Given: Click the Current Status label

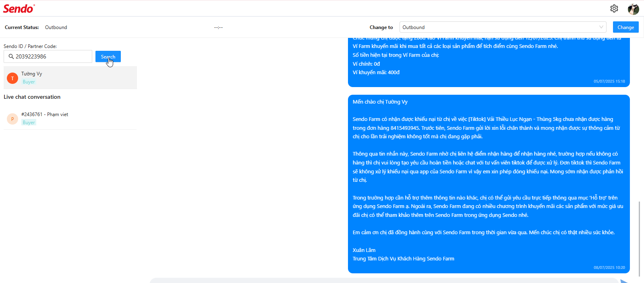Looking at the screenshot, I should click(22, 27).
